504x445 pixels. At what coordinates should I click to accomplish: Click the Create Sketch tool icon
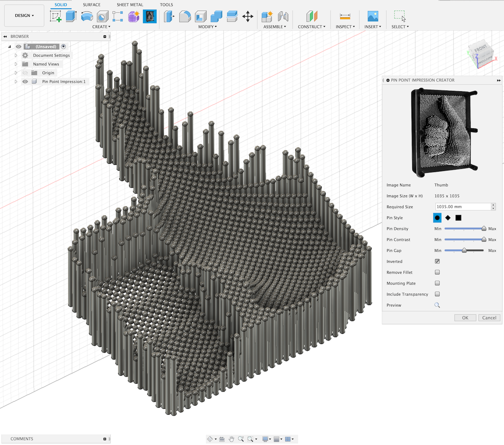click(56, 17)
